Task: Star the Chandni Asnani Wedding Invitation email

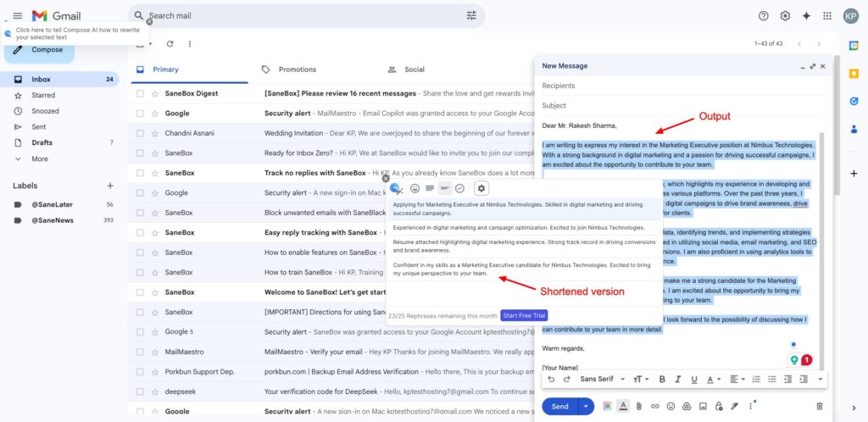Action: tap(155, 133)
